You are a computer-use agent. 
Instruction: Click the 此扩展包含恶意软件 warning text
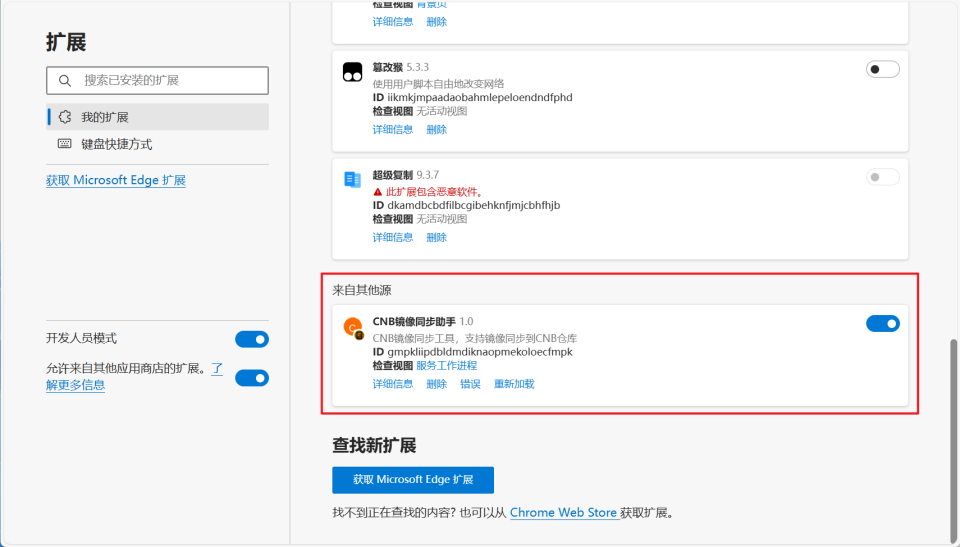(x=435, y=192)
